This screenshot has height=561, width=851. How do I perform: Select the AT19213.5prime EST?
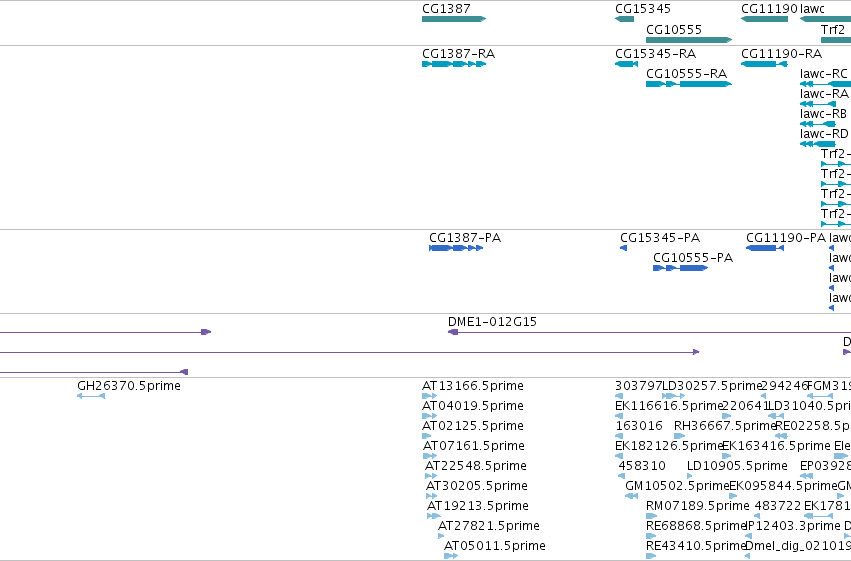434,516
